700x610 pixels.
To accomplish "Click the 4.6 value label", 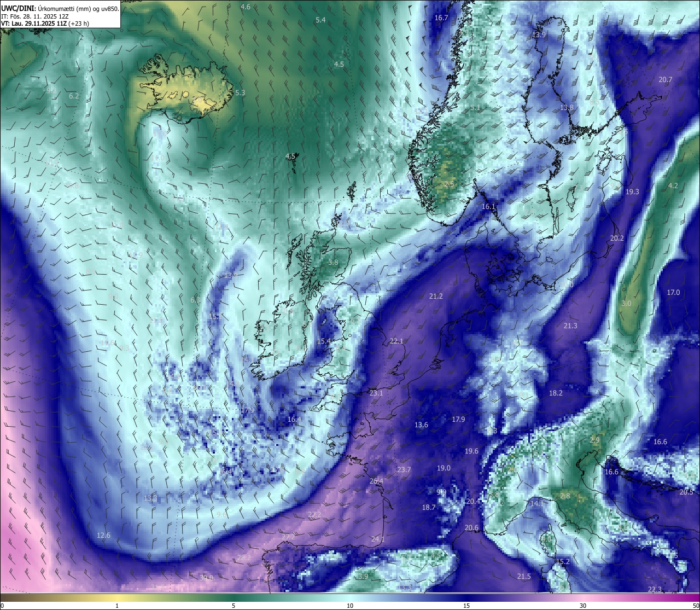I will click(x=246, y=7).
